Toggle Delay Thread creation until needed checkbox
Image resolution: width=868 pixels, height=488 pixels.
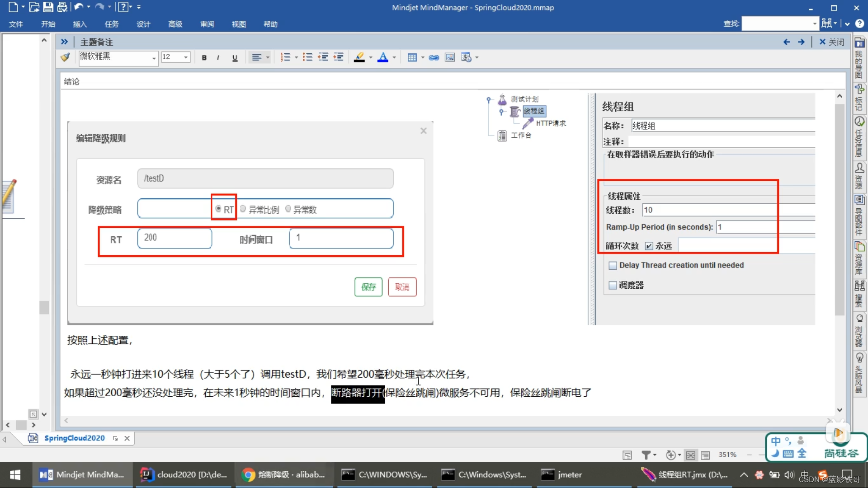tap(613, 266)
